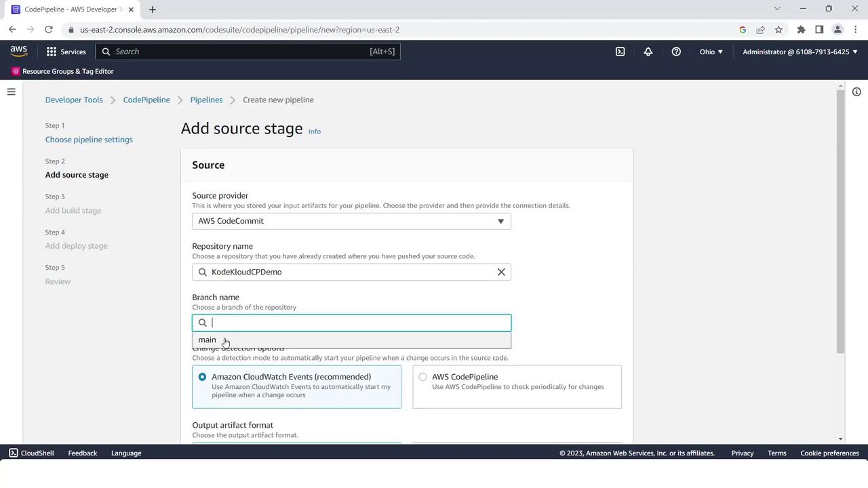
Task: Click the browser address bar URL
Action: (239, 30)
